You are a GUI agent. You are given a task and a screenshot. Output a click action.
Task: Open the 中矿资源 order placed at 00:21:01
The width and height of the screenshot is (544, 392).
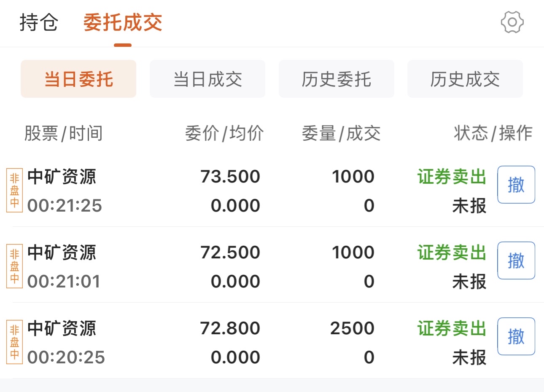62,253
